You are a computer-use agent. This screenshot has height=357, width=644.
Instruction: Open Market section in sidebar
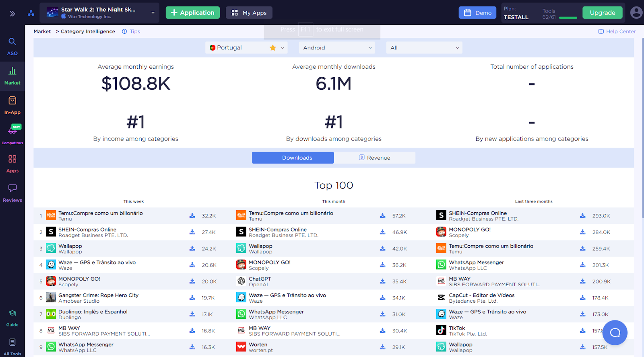[x=12, y=76]
